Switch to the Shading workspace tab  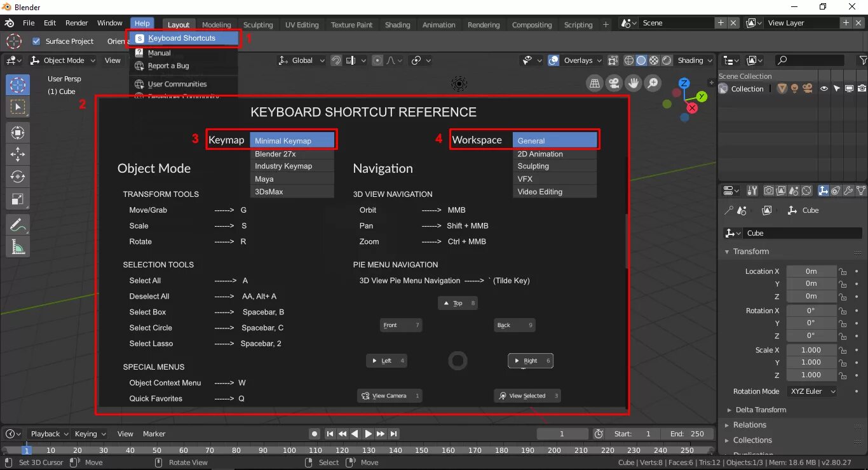click(397, 25)
